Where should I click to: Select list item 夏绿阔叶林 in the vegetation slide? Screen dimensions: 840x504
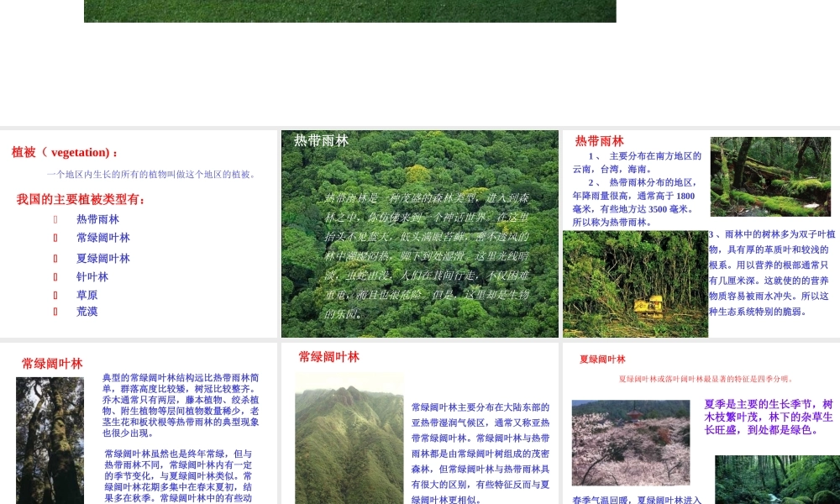pos(102,258)
